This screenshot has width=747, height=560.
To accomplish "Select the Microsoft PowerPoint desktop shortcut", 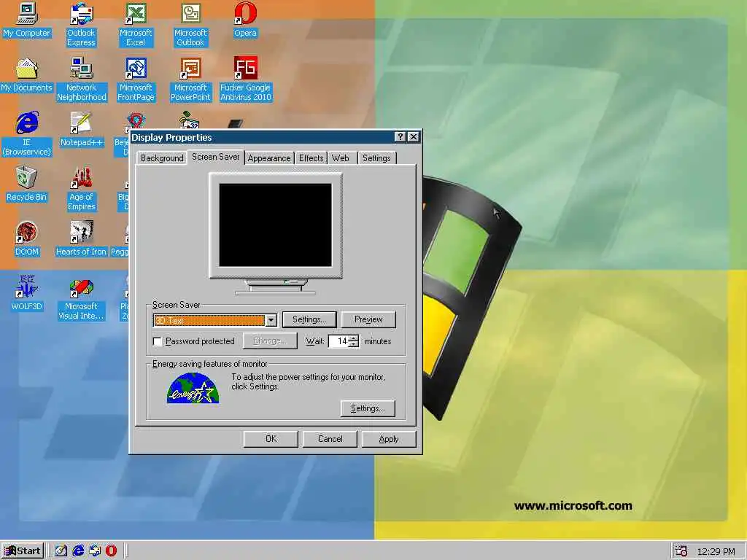I will click(190, 79).
